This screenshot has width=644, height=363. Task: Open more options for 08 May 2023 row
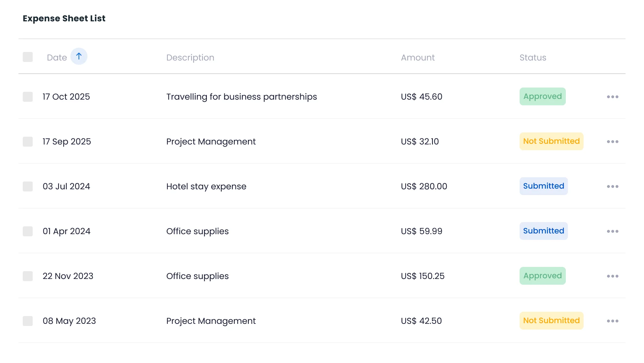tap(613, 321)
